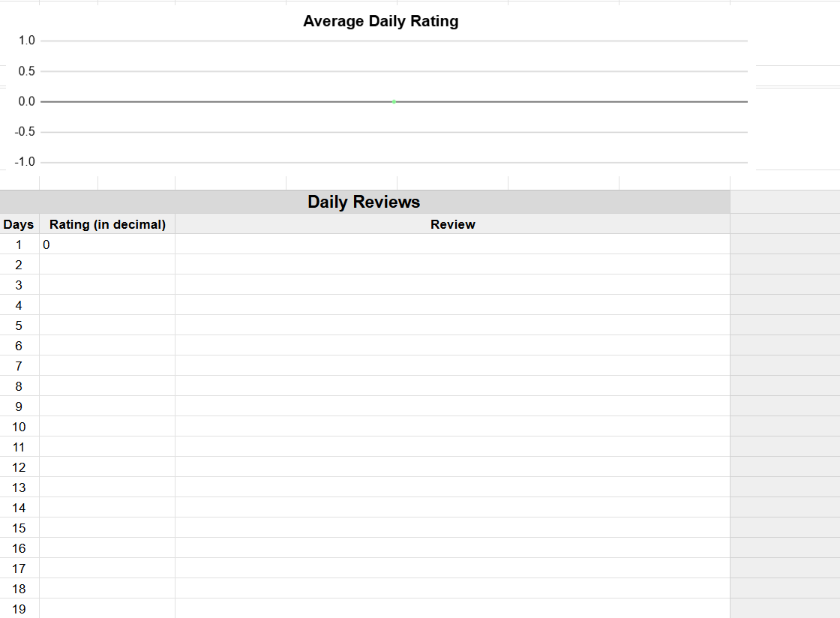Select the Day 18 cell

[19, 589]
